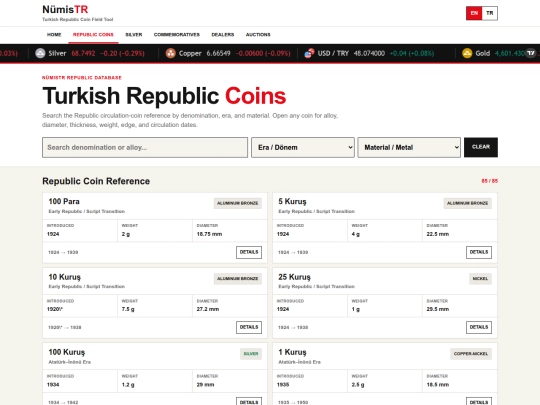
Task: Open TradingView logo at ticker end
Action: click(531, 53)
